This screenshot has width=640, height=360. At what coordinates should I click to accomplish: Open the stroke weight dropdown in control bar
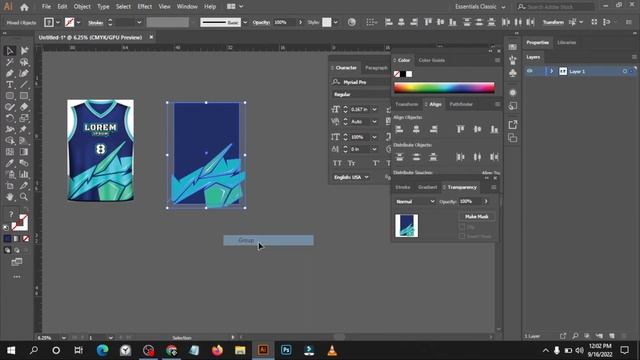tap(139, 22)
